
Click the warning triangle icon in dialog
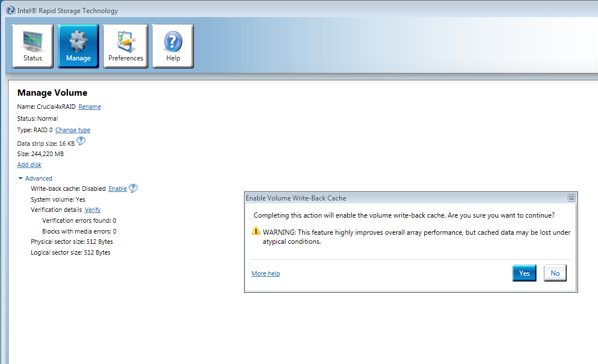pos(256,231)
